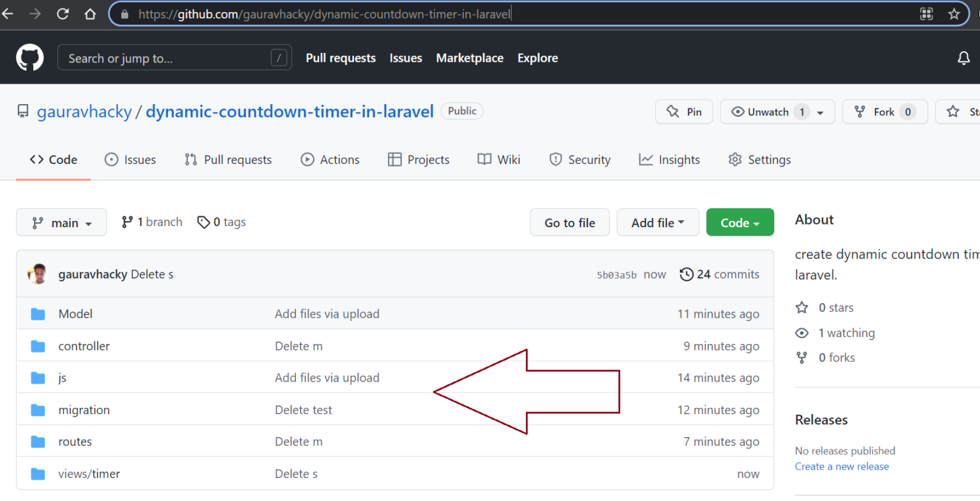Open the Model folder name
This screenshot has height=501, width=980.
pyautogui.click(x=75, y=314)
